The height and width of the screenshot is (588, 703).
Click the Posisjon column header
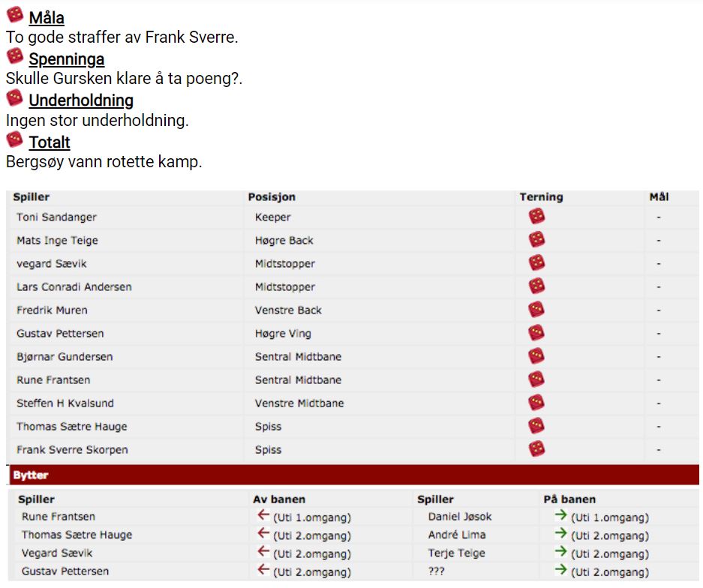pos(272,196)
